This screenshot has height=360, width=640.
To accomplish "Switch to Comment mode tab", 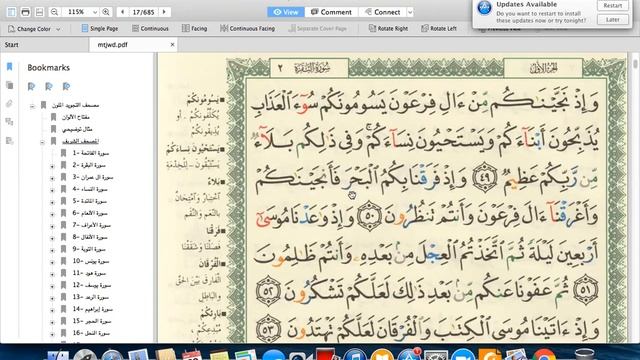I will pos(331,12).
